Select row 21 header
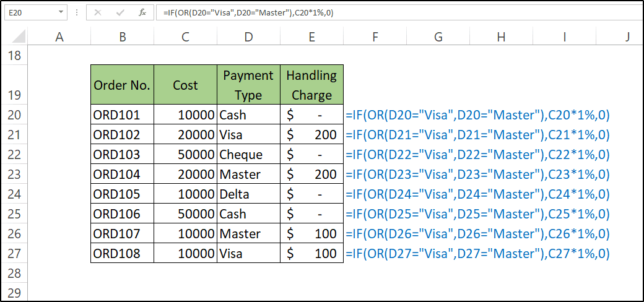This screenshot has height=302, width=644. (x=14, y=134)
